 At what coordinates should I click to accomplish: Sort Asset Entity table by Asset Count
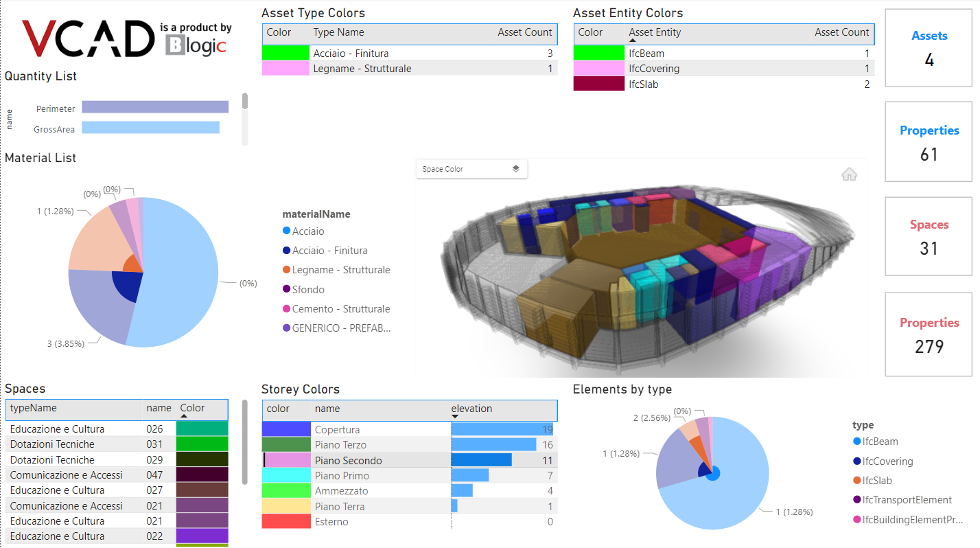[x=842, y=32]
